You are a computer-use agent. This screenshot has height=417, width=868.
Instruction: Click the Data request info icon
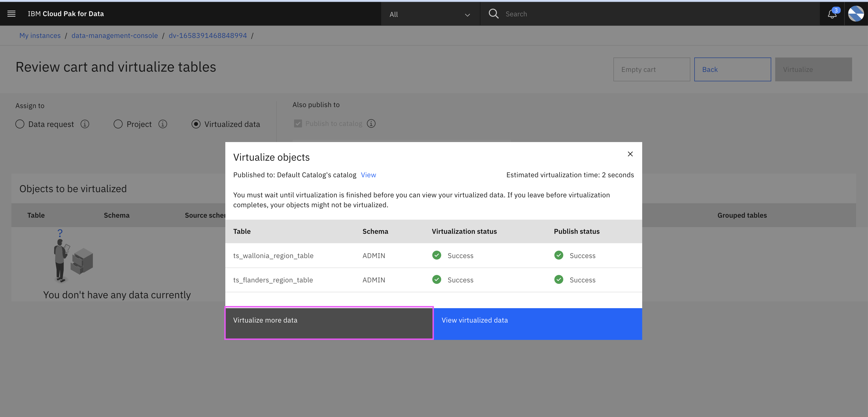point(85,124)
